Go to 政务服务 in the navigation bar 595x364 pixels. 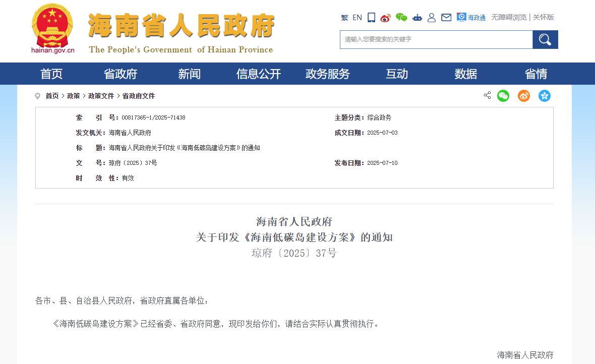[x=328, y=74]
